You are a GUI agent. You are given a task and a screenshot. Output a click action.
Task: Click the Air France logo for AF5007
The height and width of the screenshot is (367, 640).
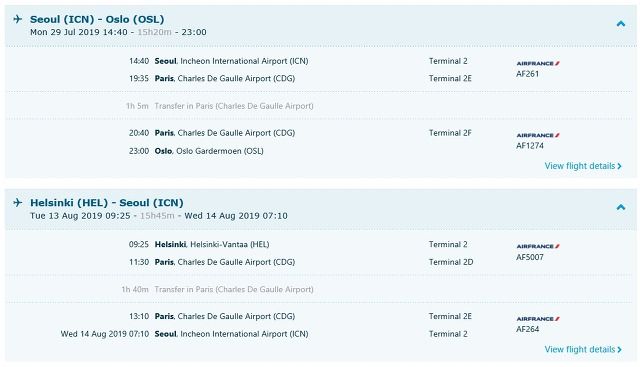pos(538,247)
